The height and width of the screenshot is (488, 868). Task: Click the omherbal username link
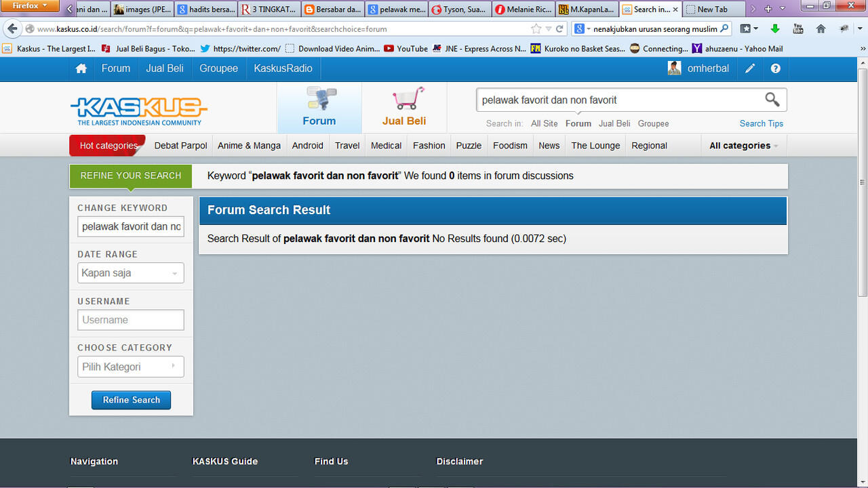click(708, 68)
